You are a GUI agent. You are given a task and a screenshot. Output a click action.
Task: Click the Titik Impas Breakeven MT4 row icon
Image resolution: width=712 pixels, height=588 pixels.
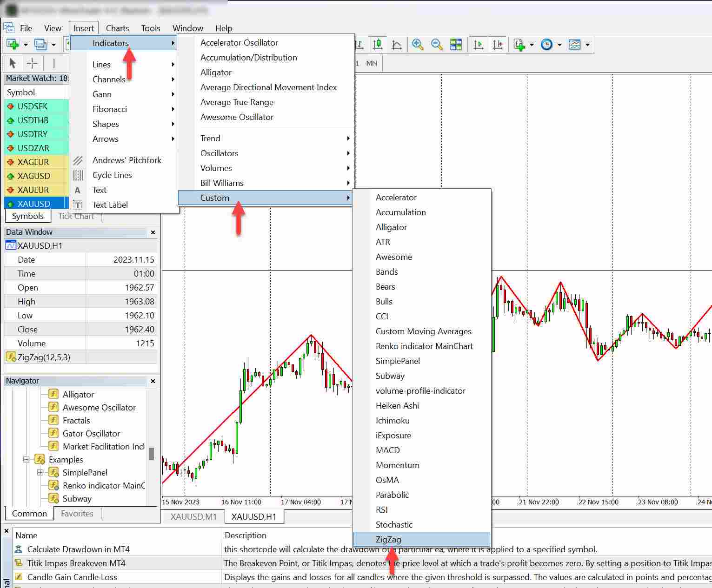click(19, 563)
